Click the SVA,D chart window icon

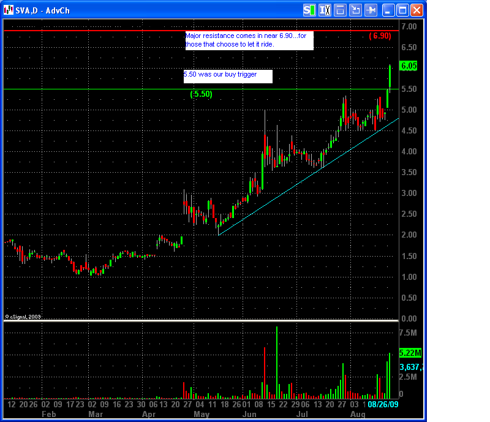(8, 10)
